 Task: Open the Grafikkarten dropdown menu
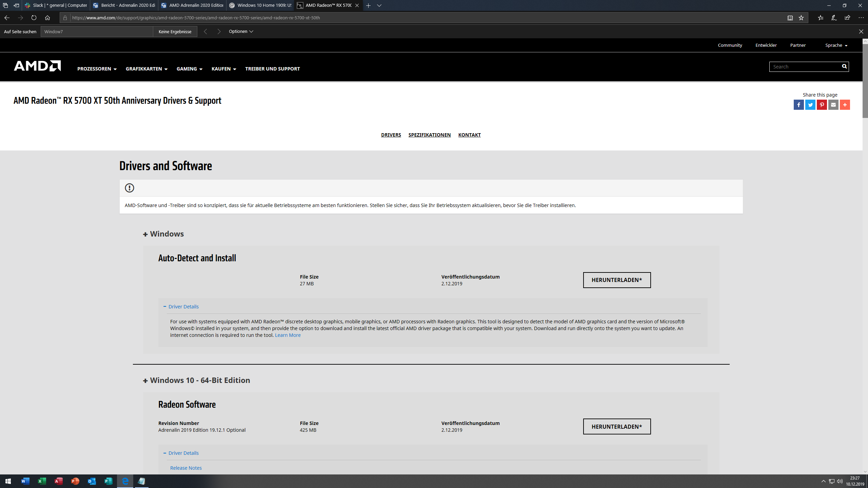[146, 69]
